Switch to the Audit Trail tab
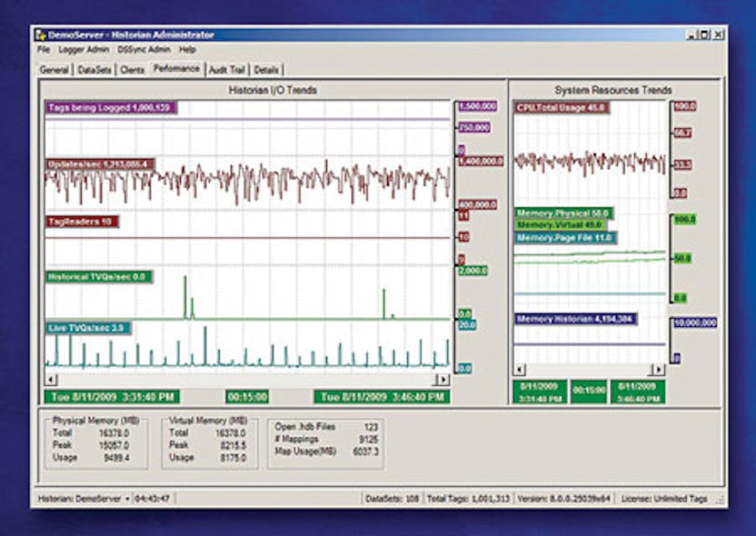This screenshot has height=536, width=756. [x=227, y=70]
